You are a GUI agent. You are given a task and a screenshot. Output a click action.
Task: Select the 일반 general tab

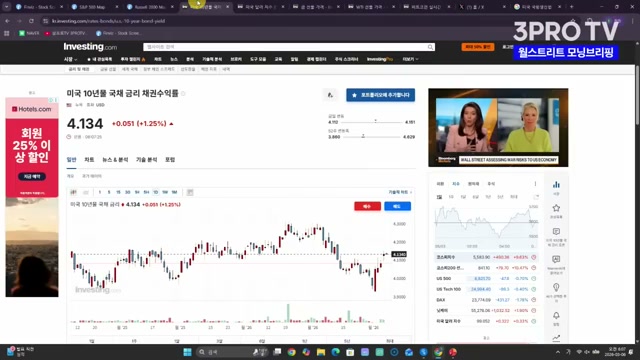point(71,160)
